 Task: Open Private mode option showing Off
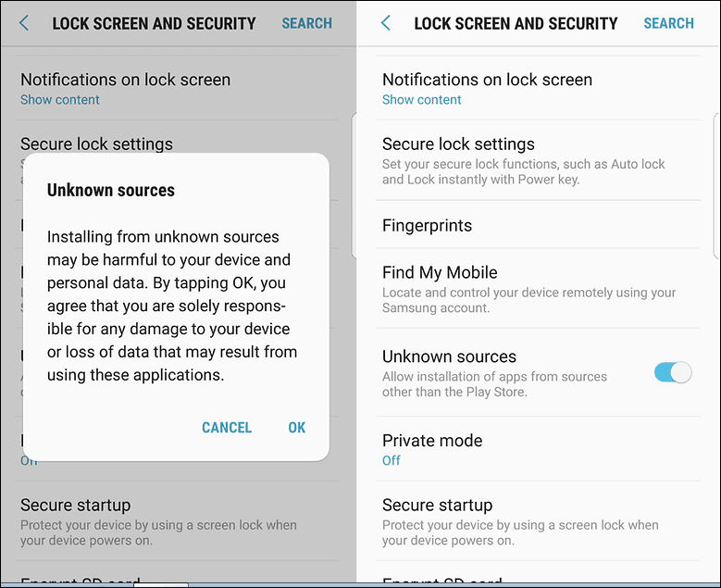pyautogui.click(x=431, y=441)
